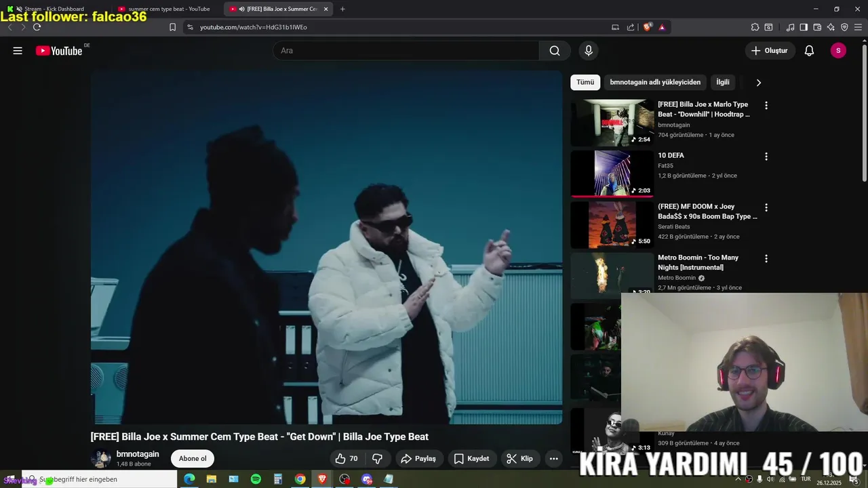The width and height of the screenshot is (868, 488).
Task: Open Google Chrome from the taskbar
Action: pos(300,479)
